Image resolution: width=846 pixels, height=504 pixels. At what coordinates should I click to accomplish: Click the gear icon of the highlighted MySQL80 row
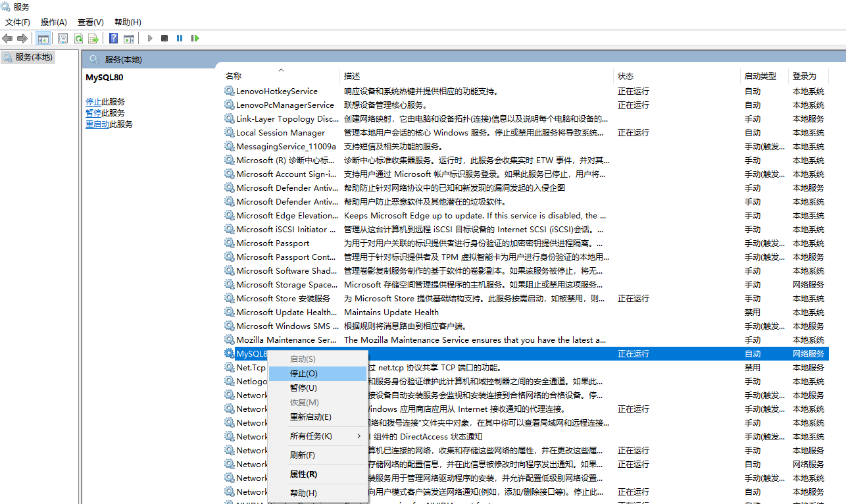coord(229,353)
